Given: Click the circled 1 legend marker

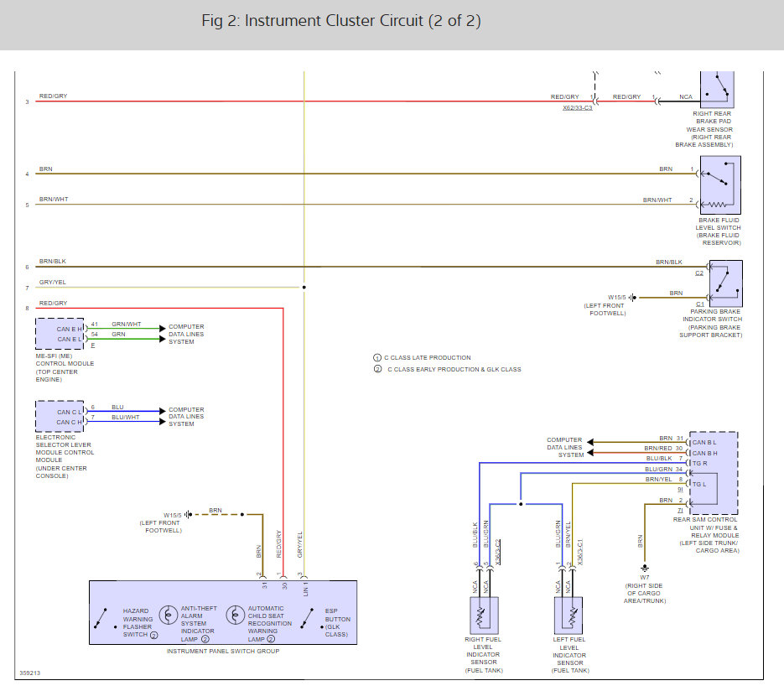Looking at the screenshot, I should point(377,358).
